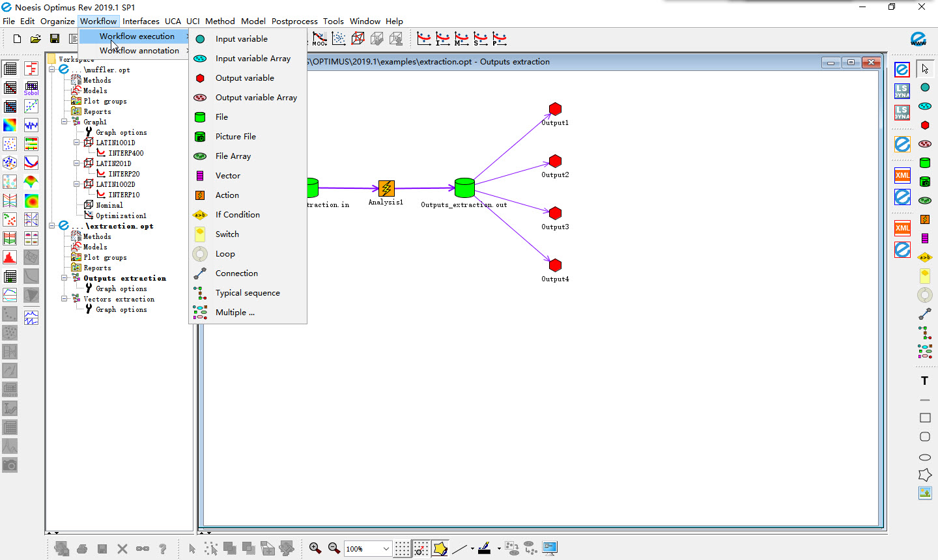The width and height of the screenshot is (938, 560).
Task: Click the zoom percentage input field
Action: point(362,549)
